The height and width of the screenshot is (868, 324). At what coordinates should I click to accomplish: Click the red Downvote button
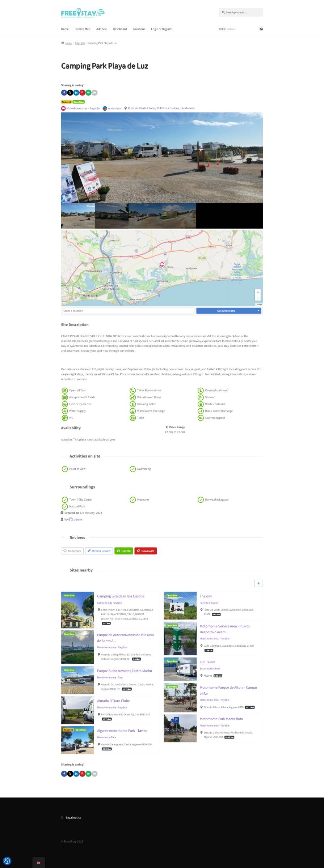(146, 551)
